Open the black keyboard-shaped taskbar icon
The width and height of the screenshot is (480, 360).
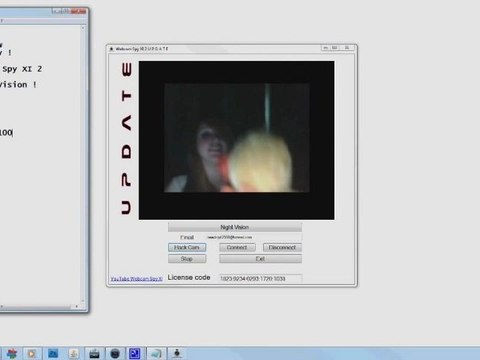[x=94, y=353]
